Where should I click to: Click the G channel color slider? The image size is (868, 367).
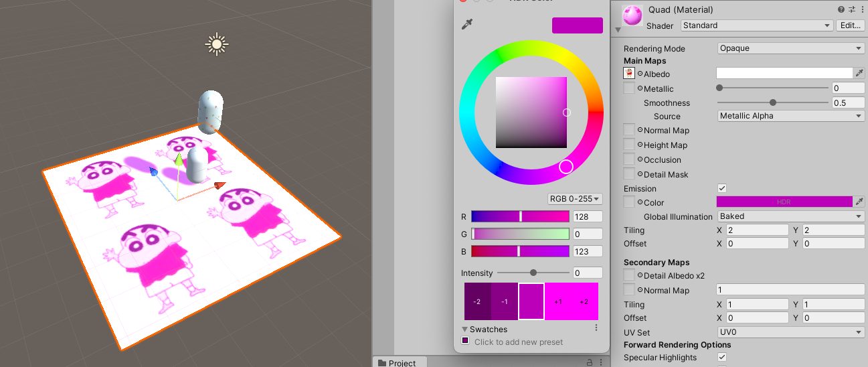tap(520, 234)
